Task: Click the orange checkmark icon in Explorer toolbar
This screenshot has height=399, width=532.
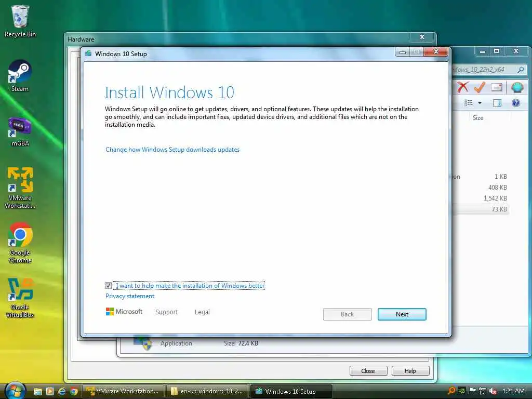Action: pyautogui.click(x=480, y=87)
